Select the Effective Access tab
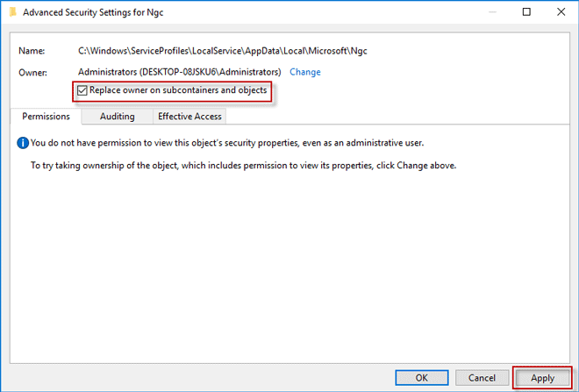Image resolution: width=579 pixels, height=392 pixels. click(x=189, y=116)
